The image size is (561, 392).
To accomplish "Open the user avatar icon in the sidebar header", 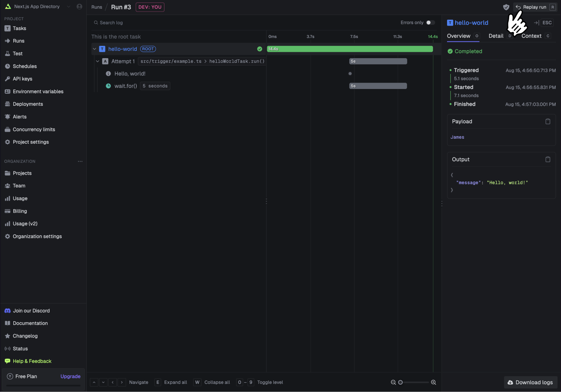I will (80, 7).
